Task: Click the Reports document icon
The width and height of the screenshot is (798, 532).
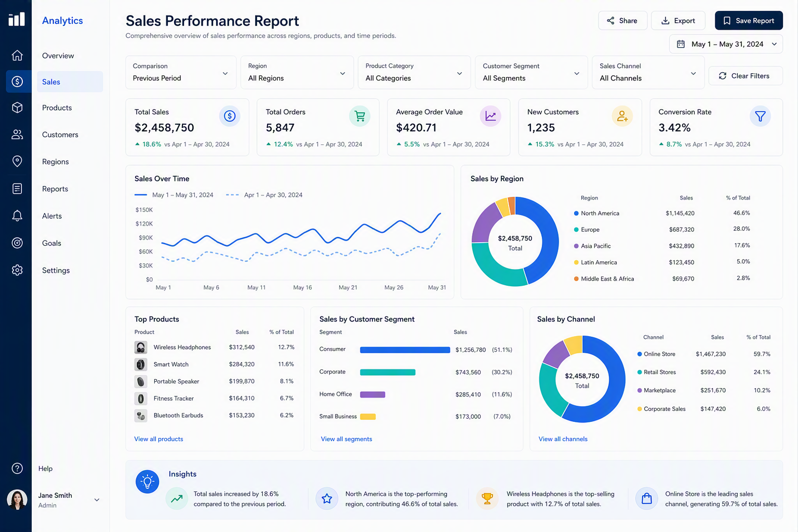Action: pyautogui.click(x=17, y=189)
